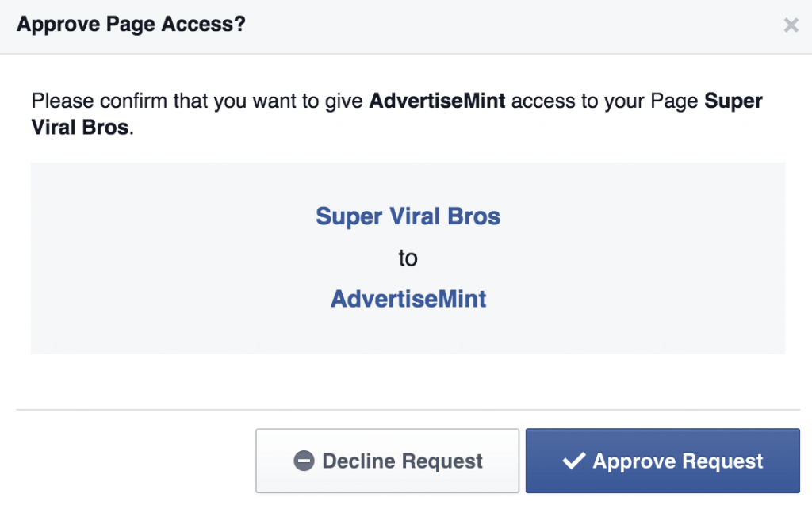The image size is (812, 505).
Task: Click the horizontal divider above the buttons
Action: (x=408, y=410)
